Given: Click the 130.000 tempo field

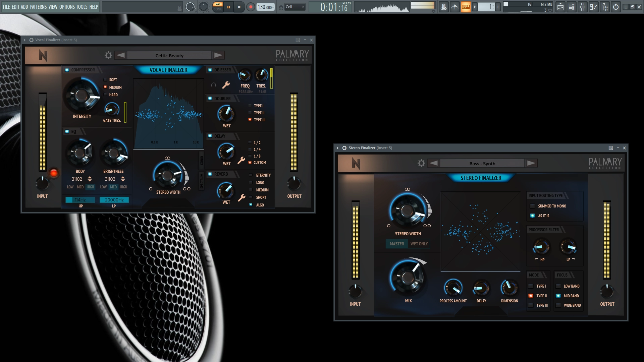Looking at the screenshot, I should point(265,7).
